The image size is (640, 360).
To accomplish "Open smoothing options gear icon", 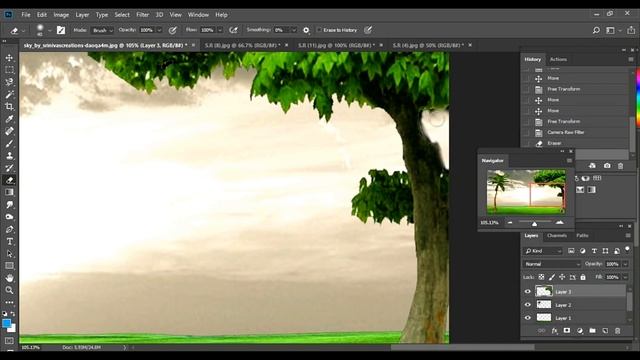I will [x=306, y=30].
